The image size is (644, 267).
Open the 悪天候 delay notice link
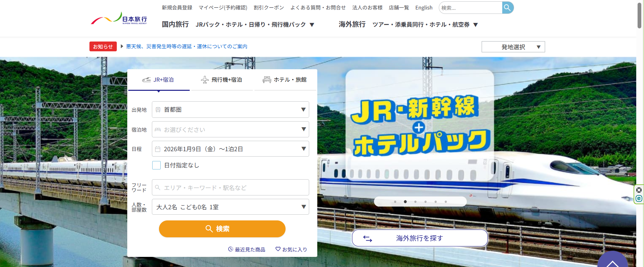pyautogui.click(x=187, y=46)
